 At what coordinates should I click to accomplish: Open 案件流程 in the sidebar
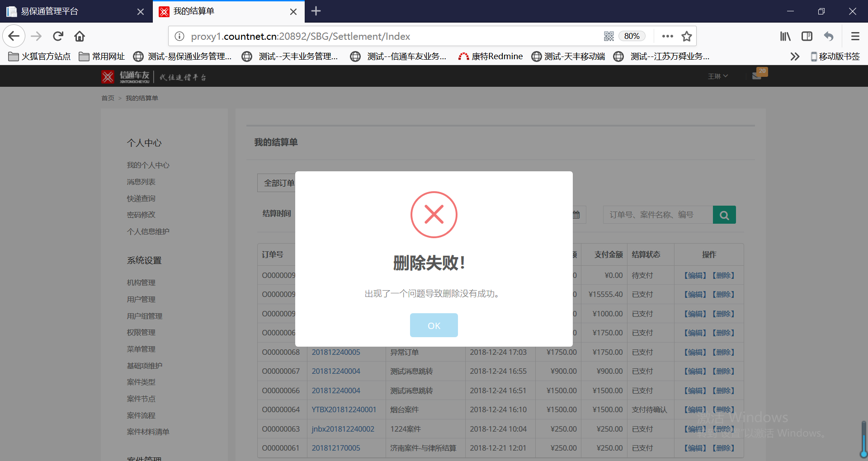click(x=141, y=415)
